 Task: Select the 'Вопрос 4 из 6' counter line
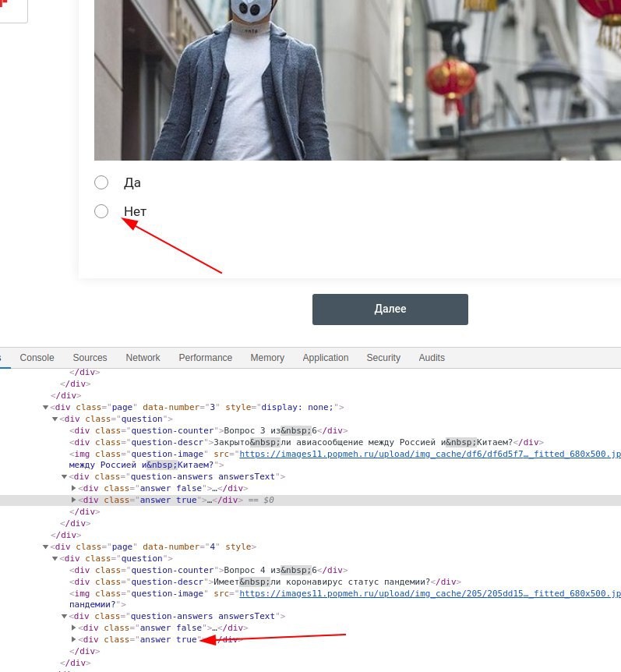click(x=209, y=570)
